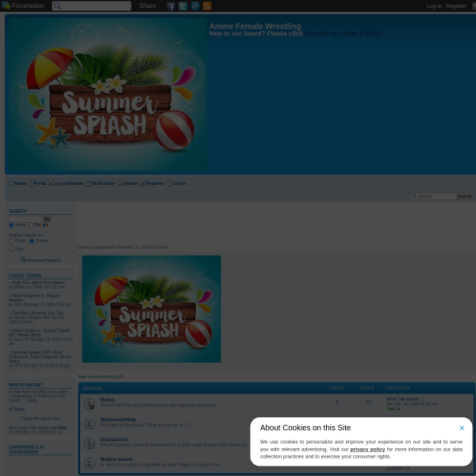The height and width of the screenshot is (476, 476).
Task: Click the Twitter share icon
Action: (182, 6)
